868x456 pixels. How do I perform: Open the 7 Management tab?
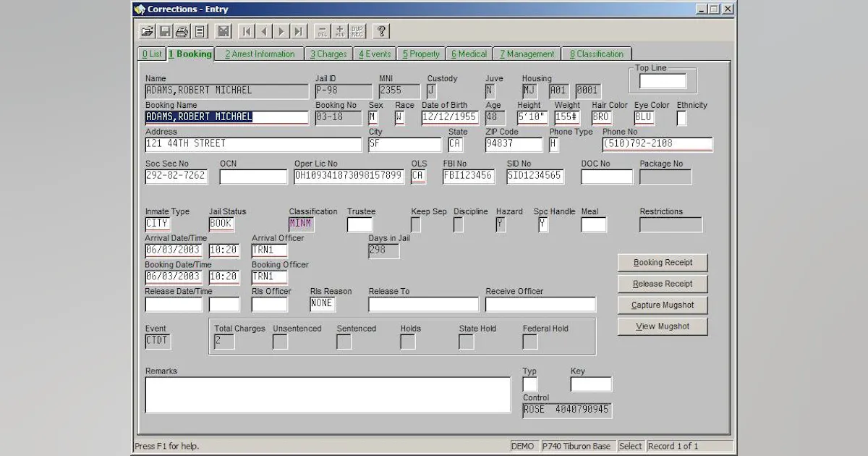(x=527, y=54)
